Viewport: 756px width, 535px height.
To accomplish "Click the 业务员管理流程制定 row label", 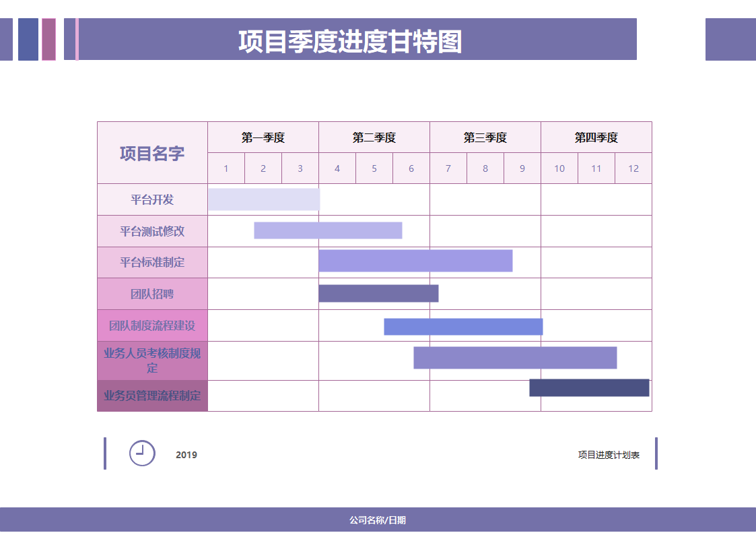I will (152, 396).
